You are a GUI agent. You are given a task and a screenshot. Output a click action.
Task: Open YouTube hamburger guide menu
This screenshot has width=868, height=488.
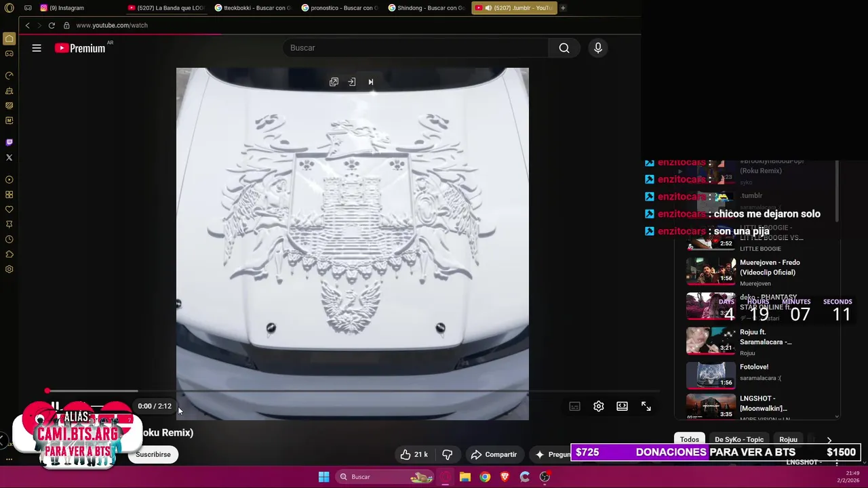(37, 48)
